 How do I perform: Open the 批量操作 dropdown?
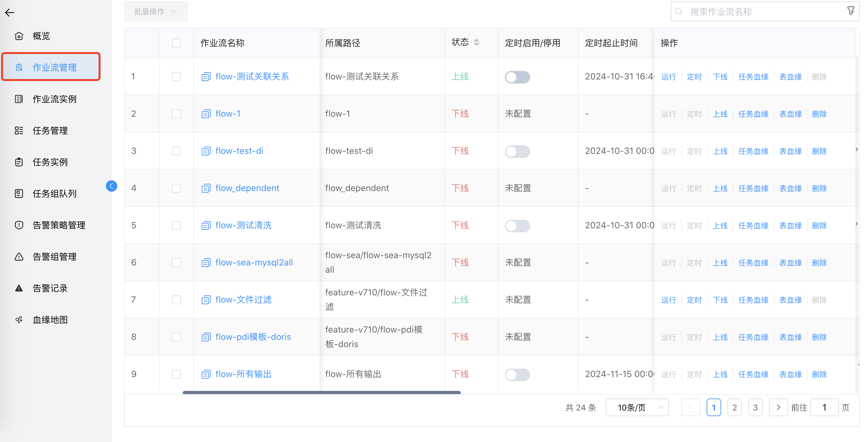click(x=155, y=11)
